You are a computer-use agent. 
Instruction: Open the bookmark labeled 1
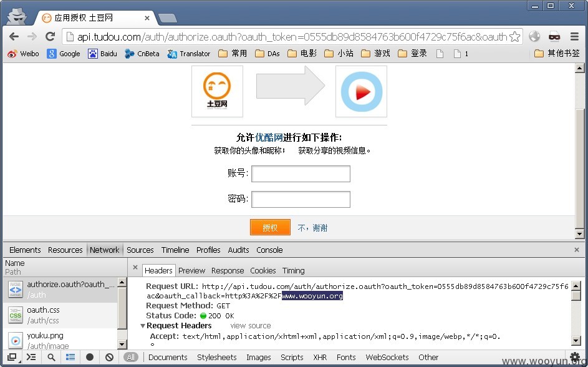pos(461,54)
